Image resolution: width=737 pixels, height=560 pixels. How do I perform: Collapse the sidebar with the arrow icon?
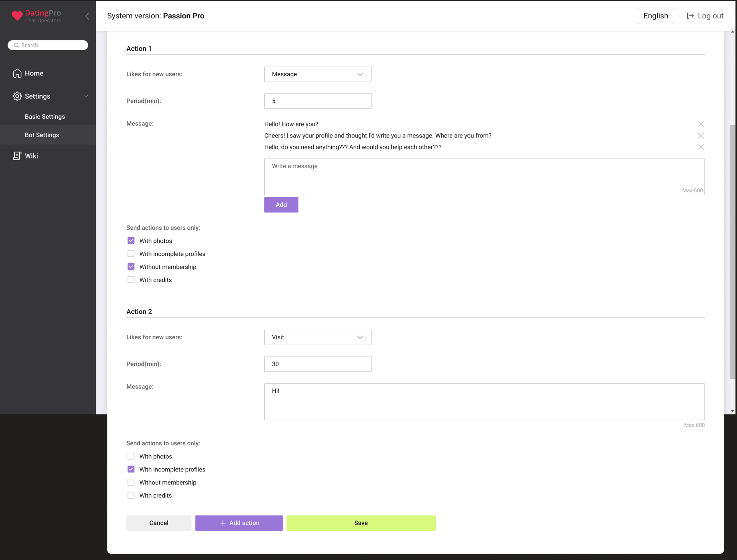[87, 16]
